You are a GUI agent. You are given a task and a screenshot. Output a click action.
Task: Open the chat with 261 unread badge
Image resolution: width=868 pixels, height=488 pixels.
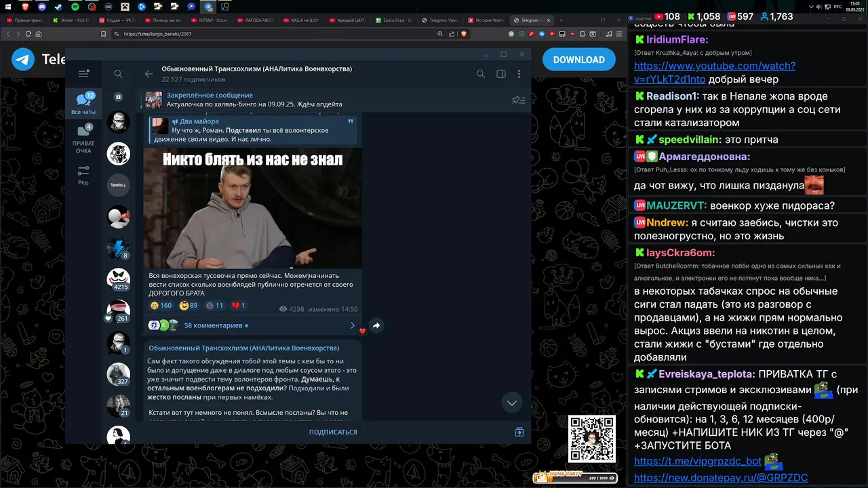[119, 311]
